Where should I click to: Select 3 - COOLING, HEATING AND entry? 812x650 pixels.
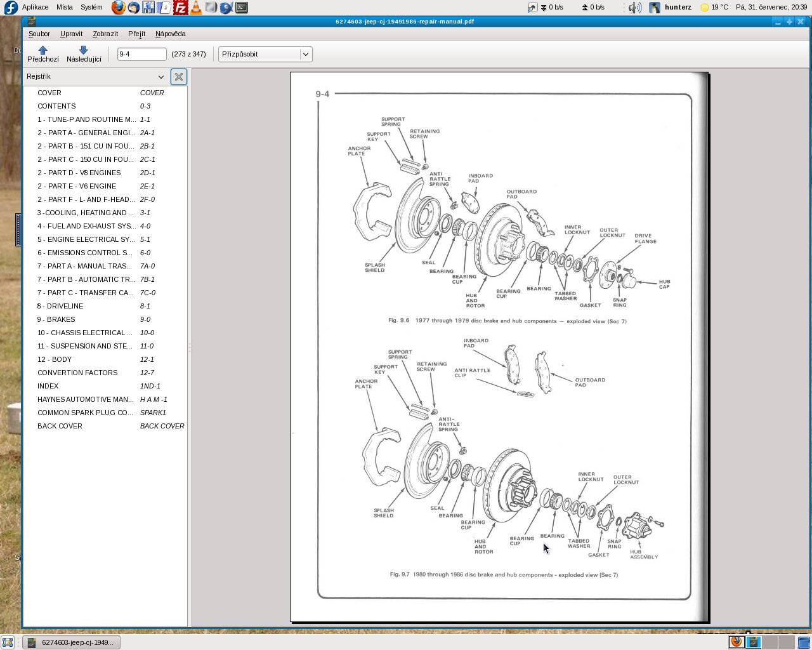coord(105,213)
